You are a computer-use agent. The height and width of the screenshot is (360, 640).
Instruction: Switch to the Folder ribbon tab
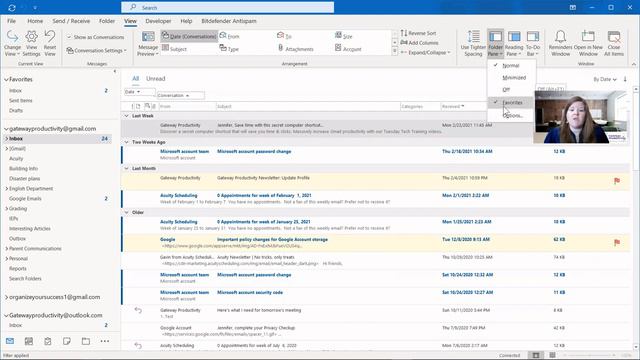point(107,21)
